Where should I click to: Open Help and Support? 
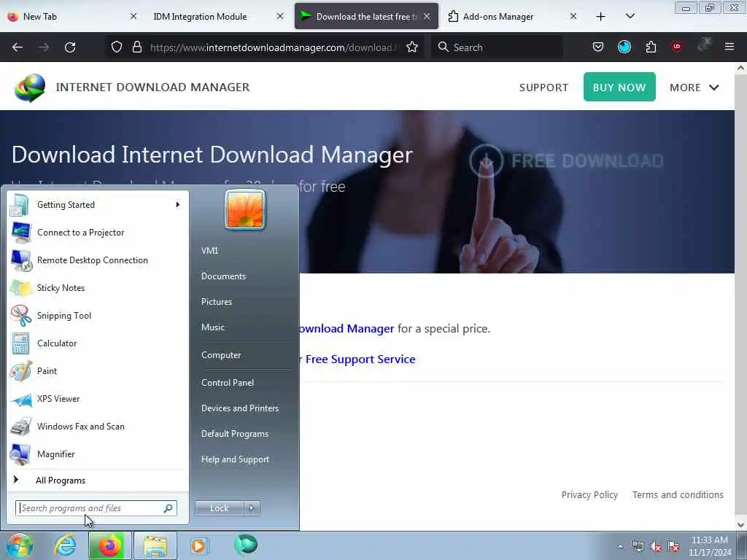pyautogui.click(x=235, y=459)
